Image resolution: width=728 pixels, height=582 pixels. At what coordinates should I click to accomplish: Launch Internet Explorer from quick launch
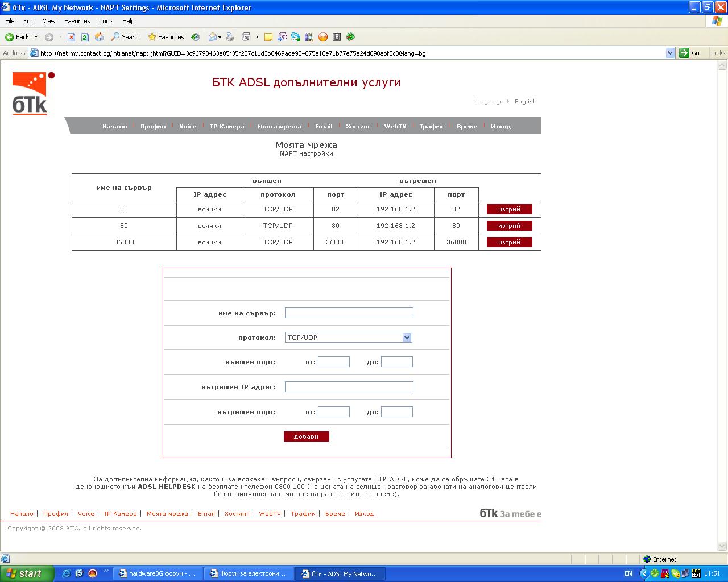click(66, 573)
